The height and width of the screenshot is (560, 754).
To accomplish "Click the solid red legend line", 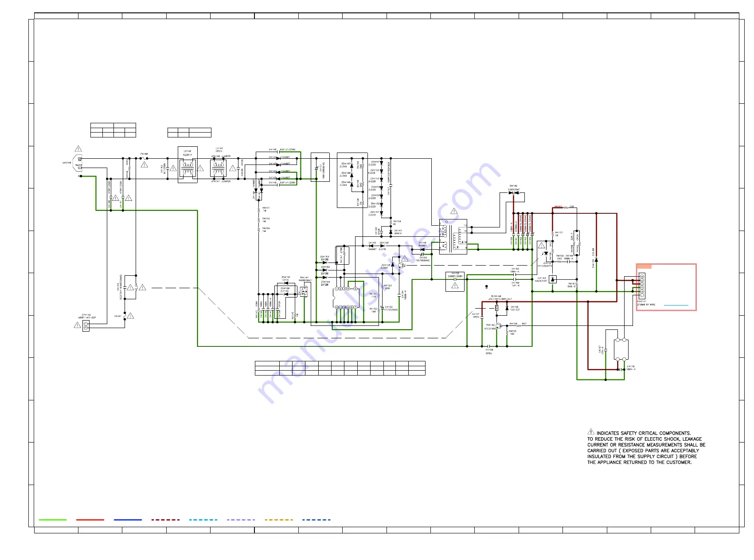I will click(x=90, y=520).
